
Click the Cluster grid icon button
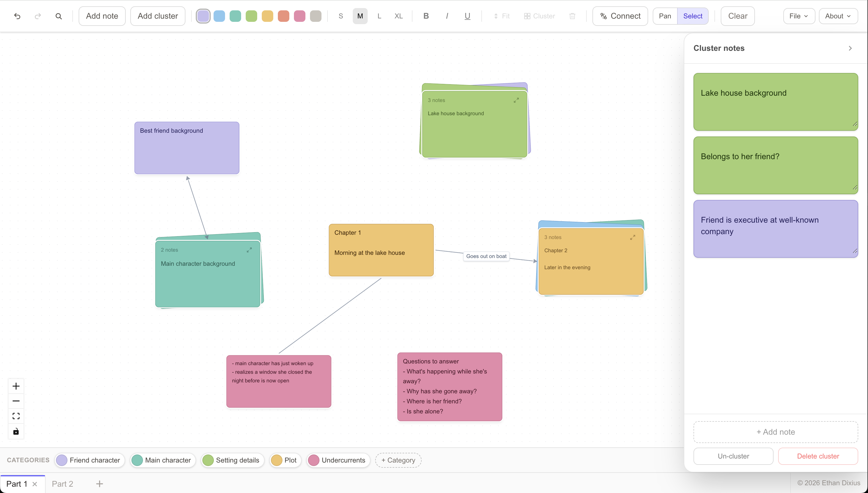pos(539,16)
